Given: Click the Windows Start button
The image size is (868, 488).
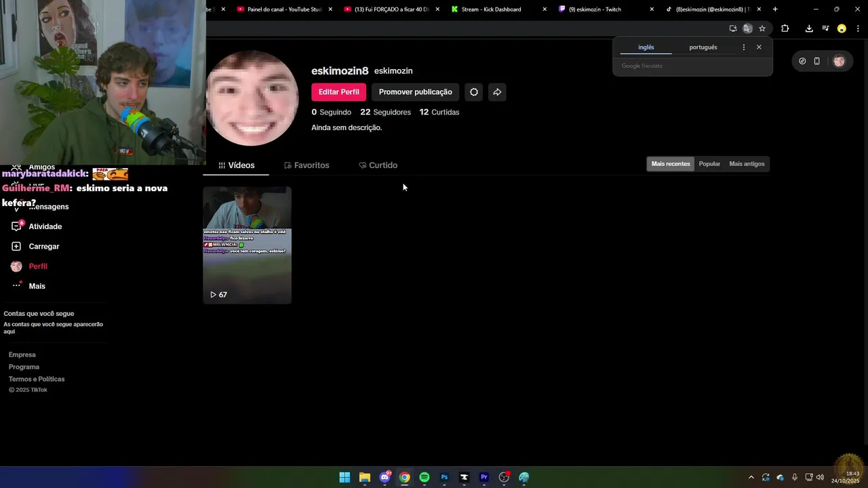Looking at the screenshot, I should point(344,477).
